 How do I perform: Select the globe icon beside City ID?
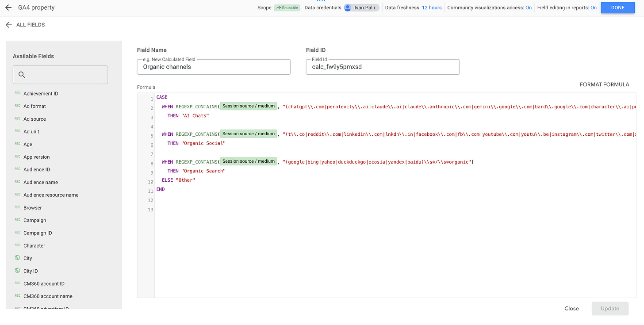[17, 271]
